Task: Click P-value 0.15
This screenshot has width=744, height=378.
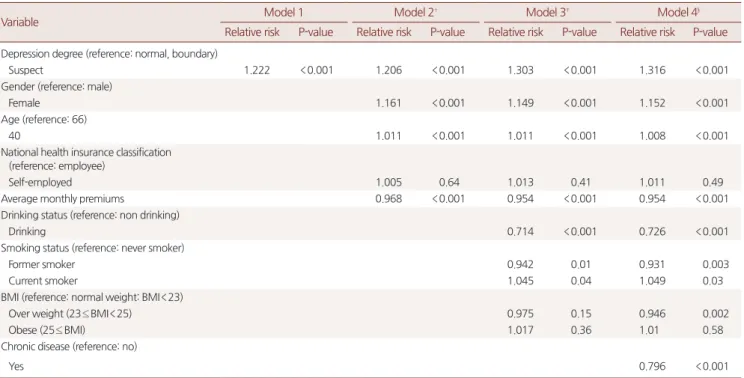Action: 581,314
